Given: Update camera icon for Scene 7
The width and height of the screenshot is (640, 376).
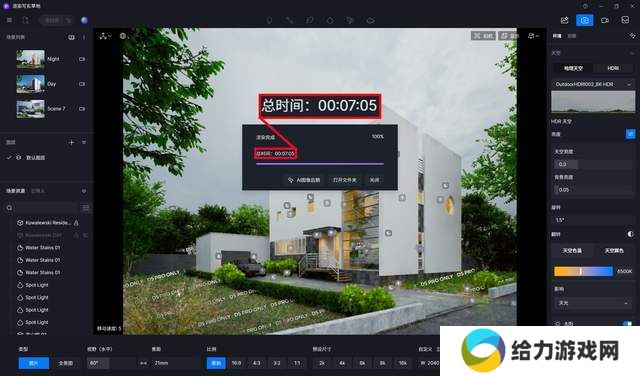Looking at the screenshot, I should [x=82, y=109].
